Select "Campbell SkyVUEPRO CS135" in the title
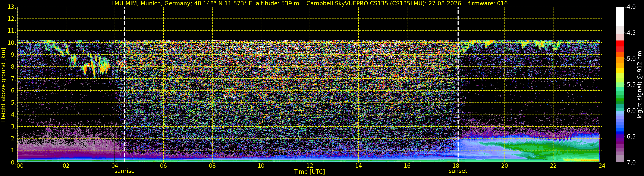Screen dimensions: 644x176 tap(347, 3)
